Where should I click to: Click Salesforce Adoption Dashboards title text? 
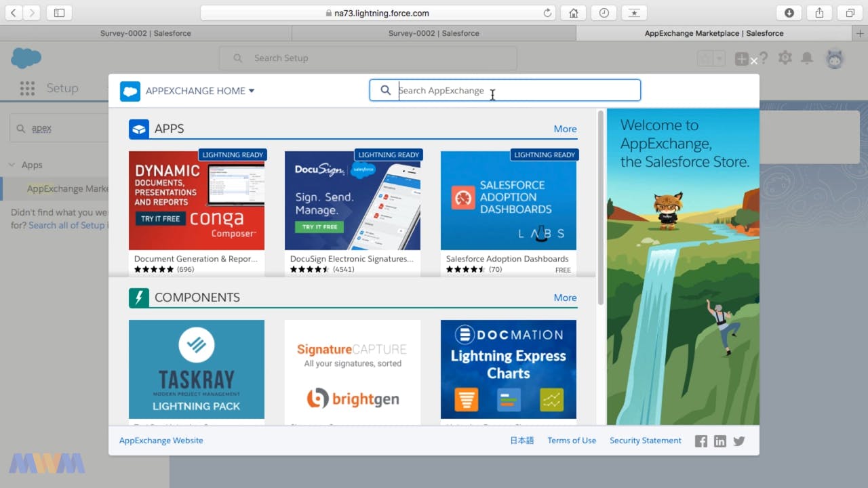click(x=507, y=259)
